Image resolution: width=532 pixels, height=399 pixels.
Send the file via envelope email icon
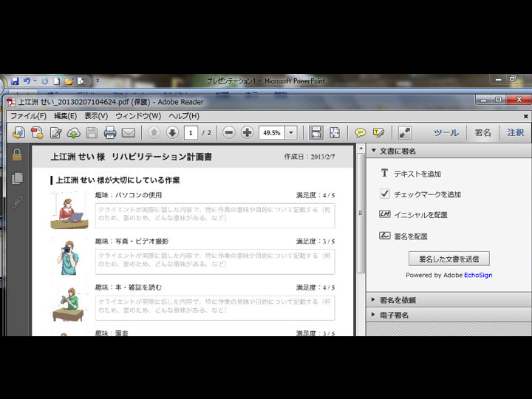[x=129, y=133]
